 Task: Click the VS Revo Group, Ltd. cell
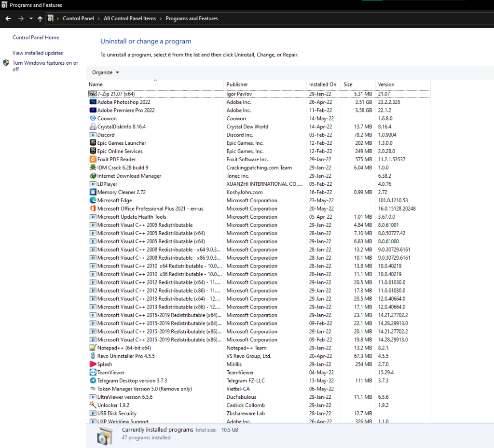(249, 356)
